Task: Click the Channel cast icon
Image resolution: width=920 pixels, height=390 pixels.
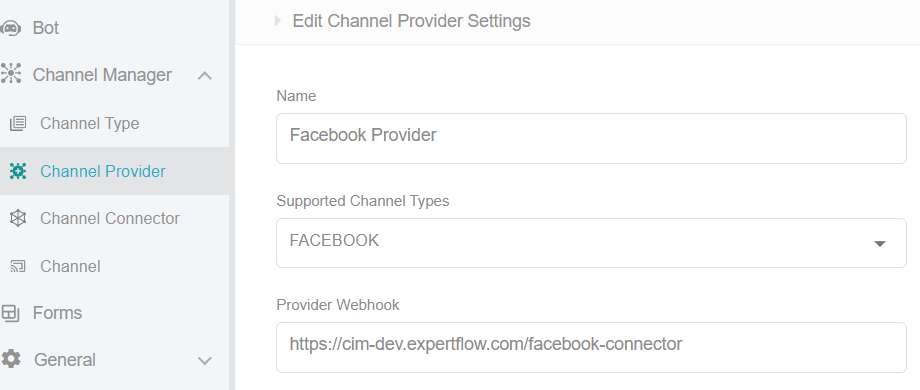Action: point(18,266)
